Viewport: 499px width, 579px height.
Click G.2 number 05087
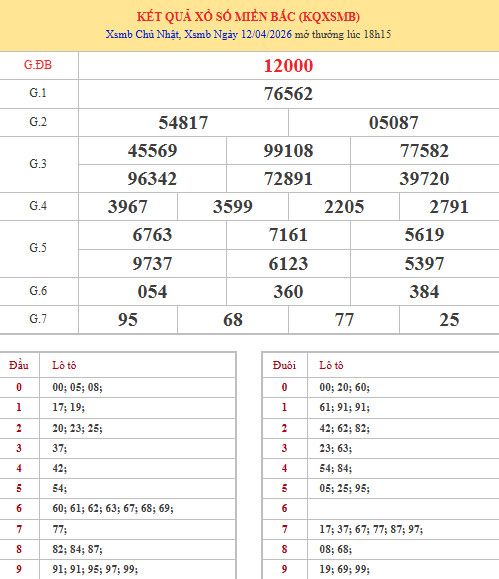click(x=393, y=123)
